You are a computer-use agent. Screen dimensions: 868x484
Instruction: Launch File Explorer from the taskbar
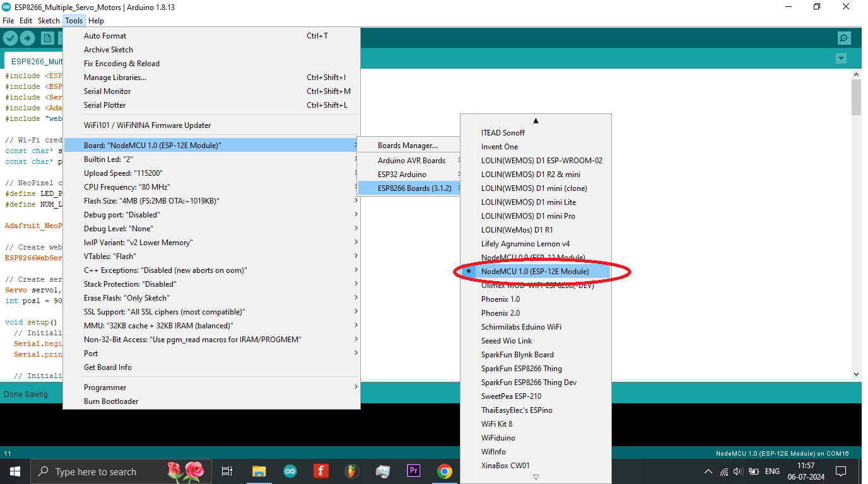click(259, 471)
